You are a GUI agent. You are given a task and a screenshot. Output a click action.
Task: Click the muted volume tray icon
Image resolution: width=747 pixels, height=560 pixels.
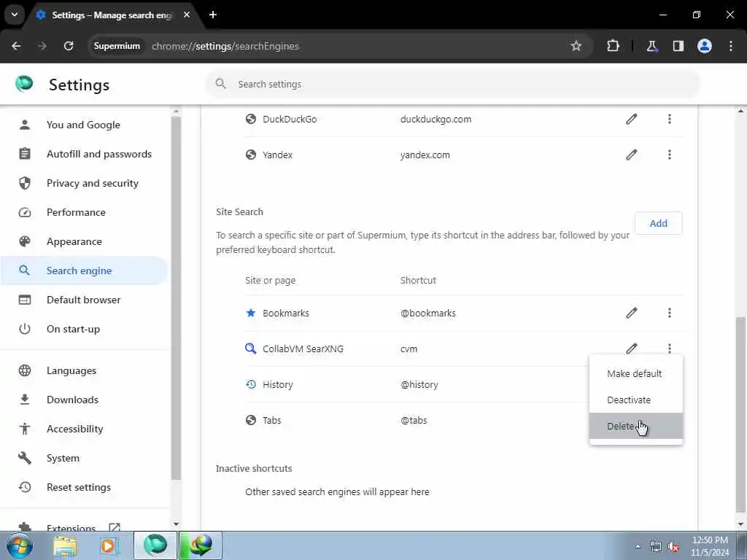pyautogui.click(x=673, y=547)
